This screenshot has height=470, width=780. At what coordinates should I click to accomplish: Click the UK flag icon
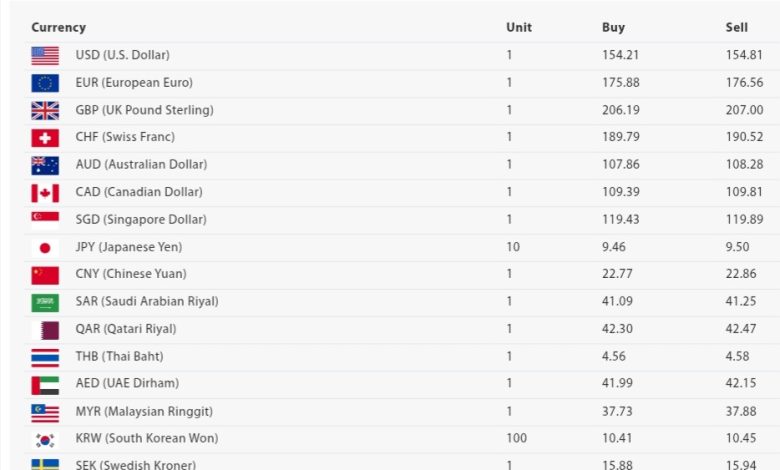[x=45, y=110]
